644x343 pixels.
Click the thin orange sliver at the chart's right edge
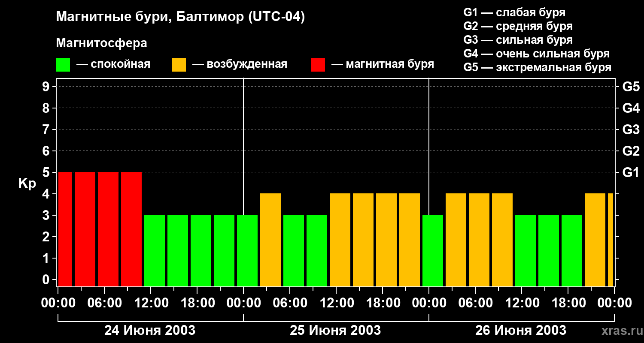pos(611,240)
